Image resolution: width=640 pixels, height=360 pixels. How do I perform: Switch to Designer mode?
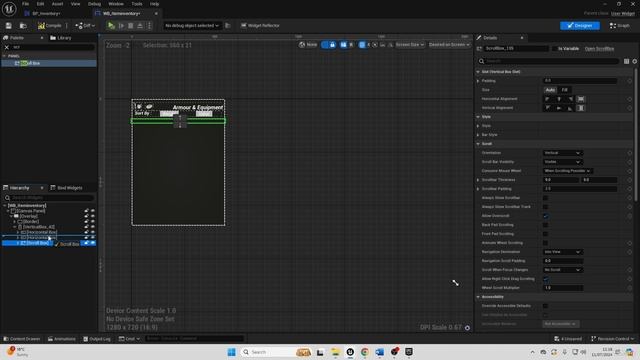(x=580, y=26)
